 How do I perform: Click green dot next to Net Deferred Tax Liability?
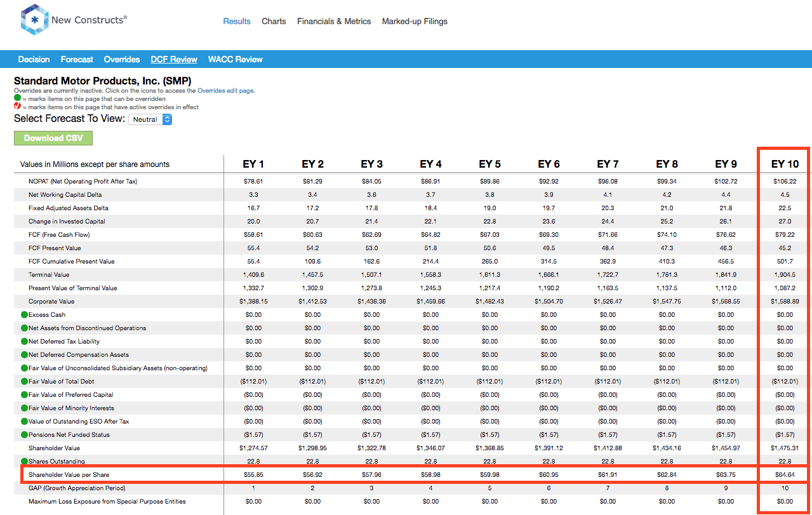24,342
